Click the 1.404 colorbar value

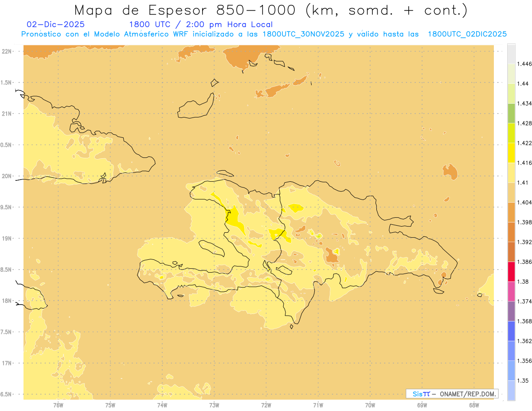pyautogui.click(x=524, y=202)
